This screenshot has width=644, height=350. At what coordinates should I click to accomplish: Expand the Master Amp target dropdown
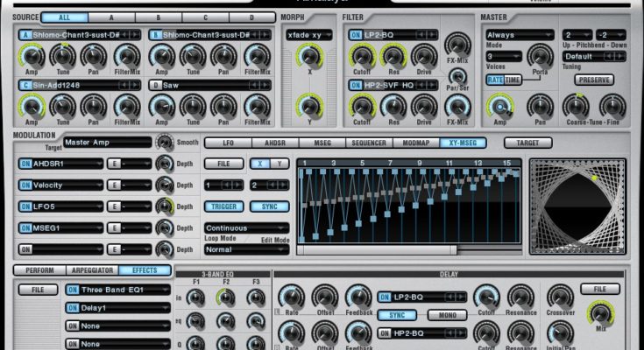pos(106,143)
